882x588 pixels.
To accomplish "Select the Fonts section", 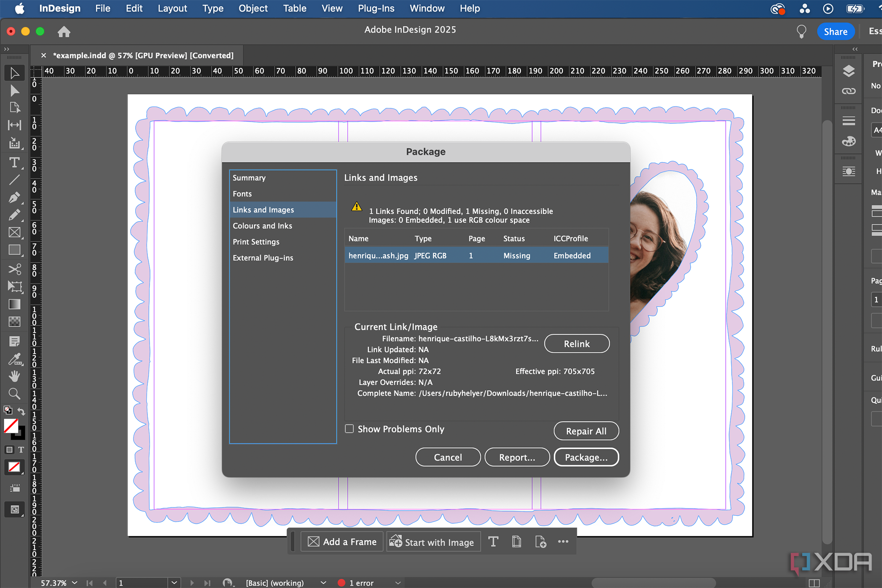I will coord(241,194).
